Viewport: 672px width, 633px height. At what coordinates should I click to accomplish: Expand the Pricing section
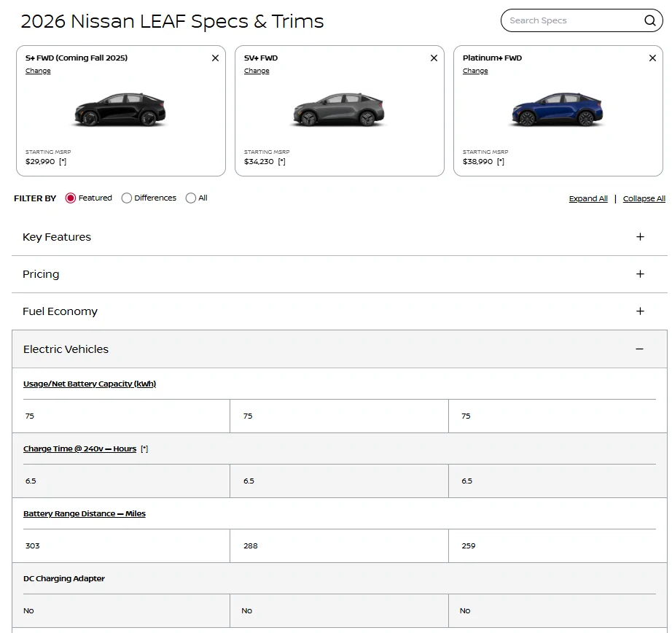pos(640,274)
